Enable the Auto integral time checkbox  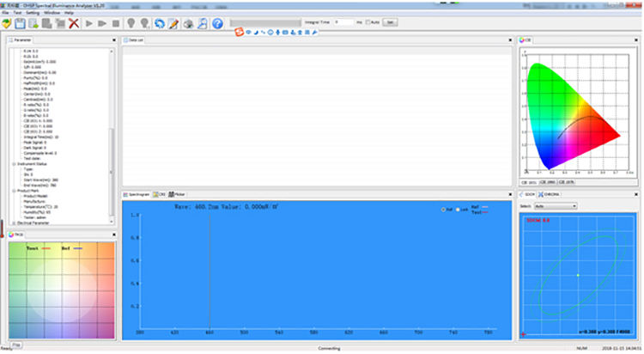pyautogui.click(x=368, y=21)
